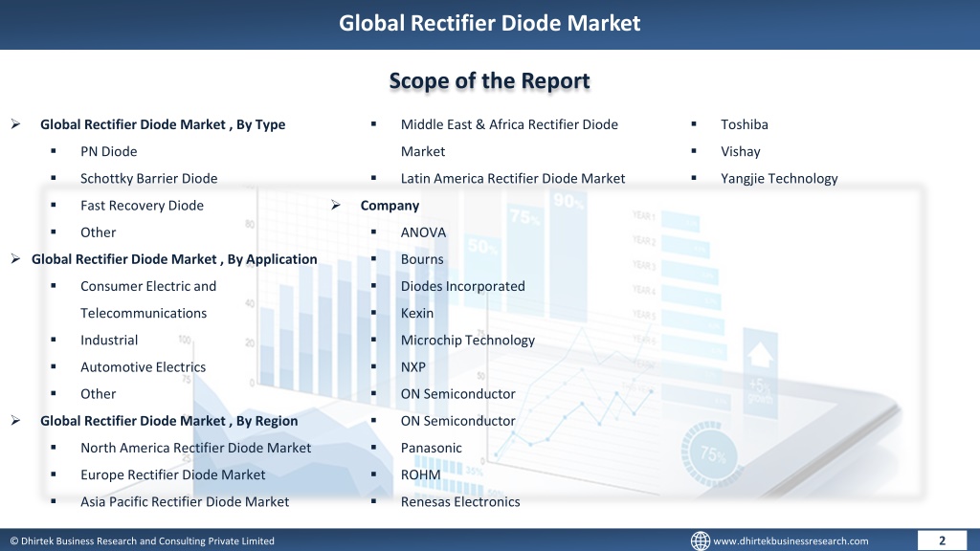Select 'Vishay' company entry
Screen dimensions: 980x551
click(x=741, y=151)
